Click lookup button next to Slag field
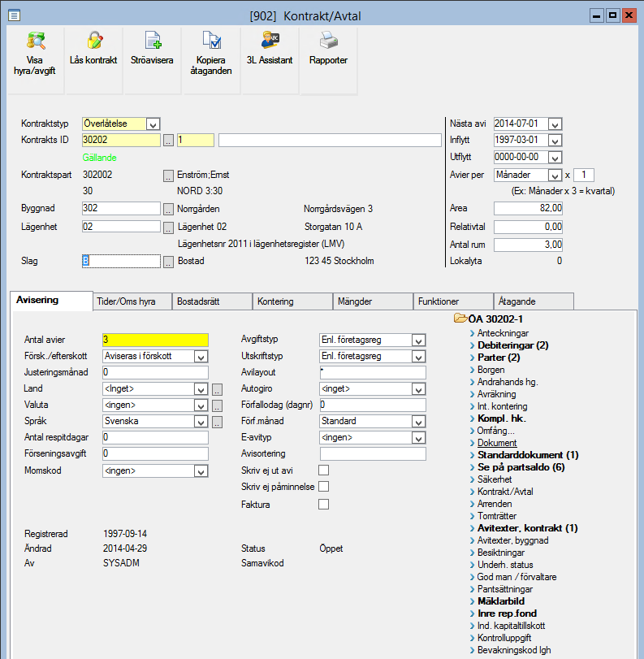The height and width of the screenshot is (659, 644). click(x=168, y=262)
